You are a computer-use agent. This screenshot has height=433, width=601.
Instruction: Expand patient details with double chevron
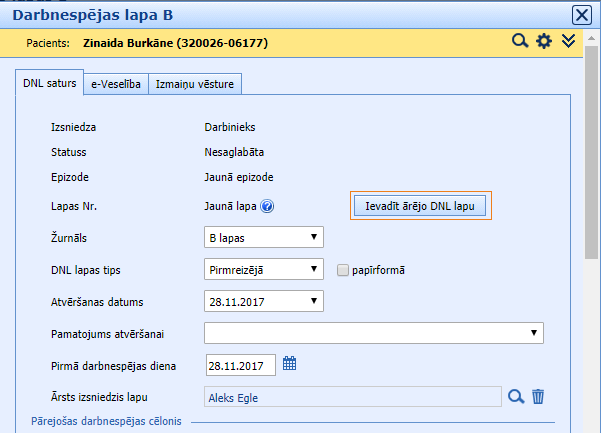[569, 41]
